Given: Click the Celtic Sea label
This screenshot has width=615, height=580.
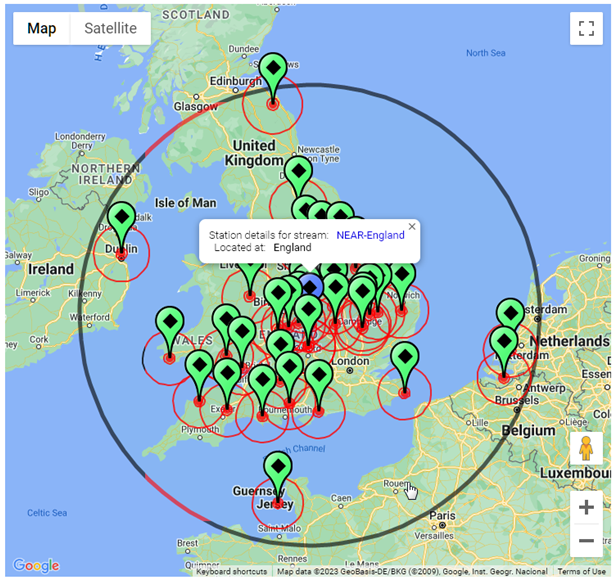Looking at the screenshot, I should [47, 513].
